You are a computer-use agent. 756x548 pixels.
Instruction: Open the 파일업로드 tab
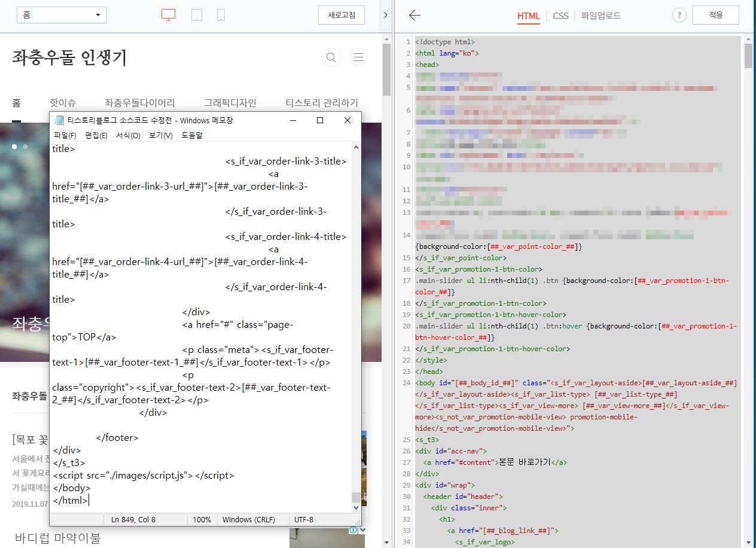click(x=601, y=16)
